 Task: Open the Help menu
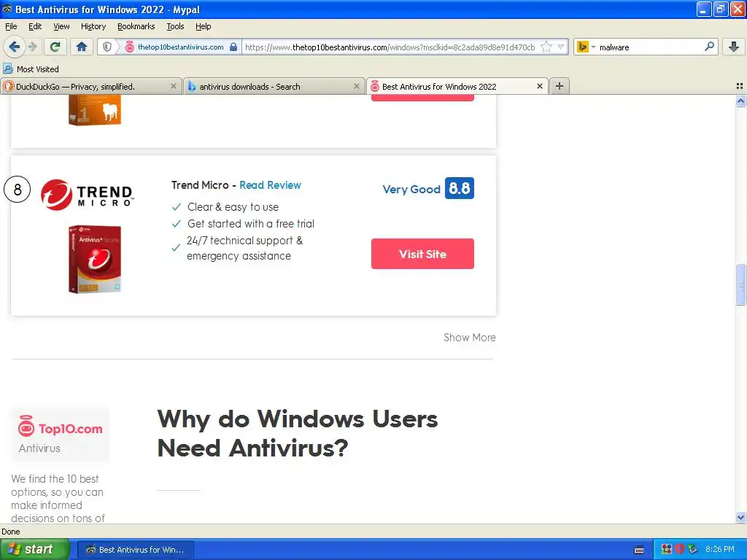[x=203, y=26]
